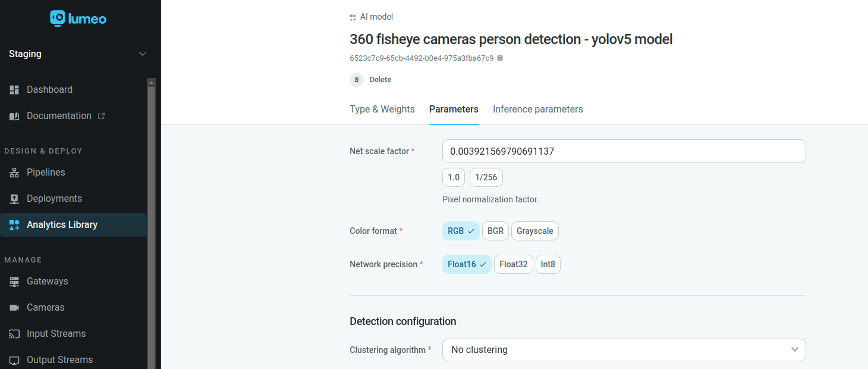Click the Lumeo logo icon
The height and width of the screenshot is (369, 868).
[x=58, y=18]
